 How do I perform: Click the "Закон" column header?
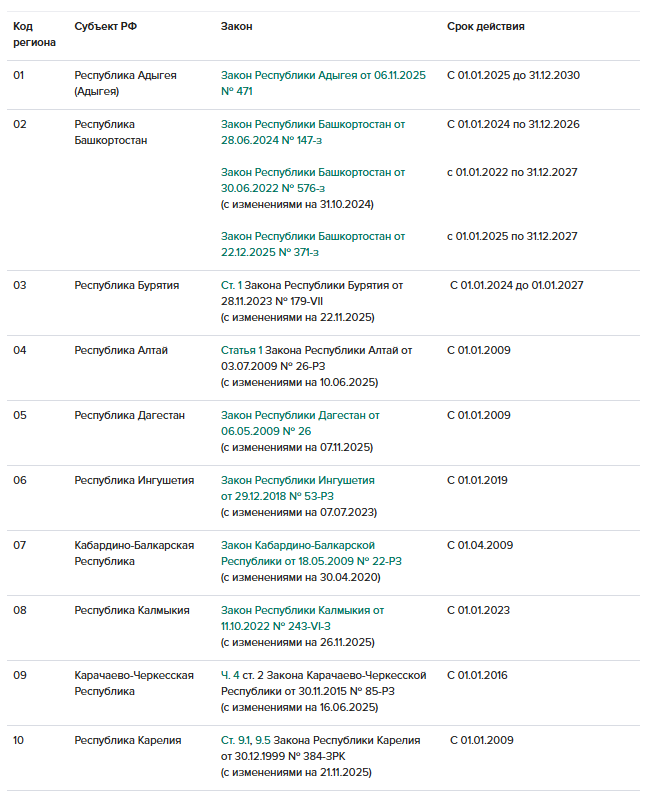coord(236,26)
